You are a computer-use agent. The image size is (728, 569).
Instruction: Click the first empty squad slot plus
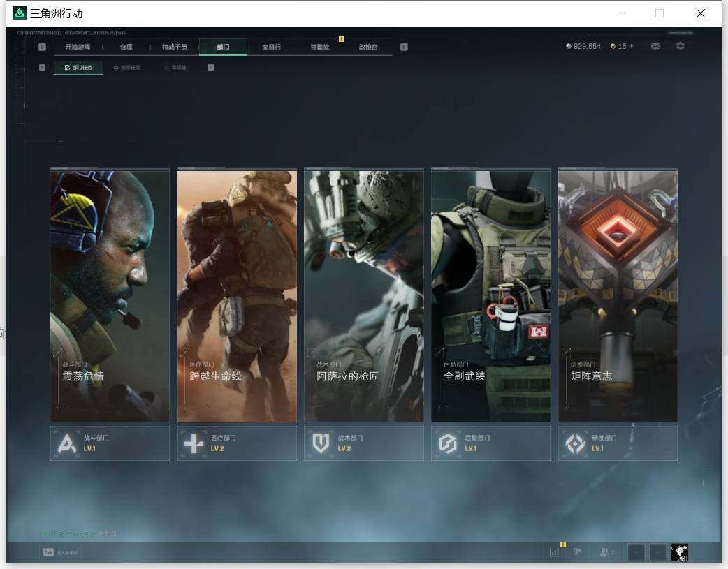(x=636, y=552)
